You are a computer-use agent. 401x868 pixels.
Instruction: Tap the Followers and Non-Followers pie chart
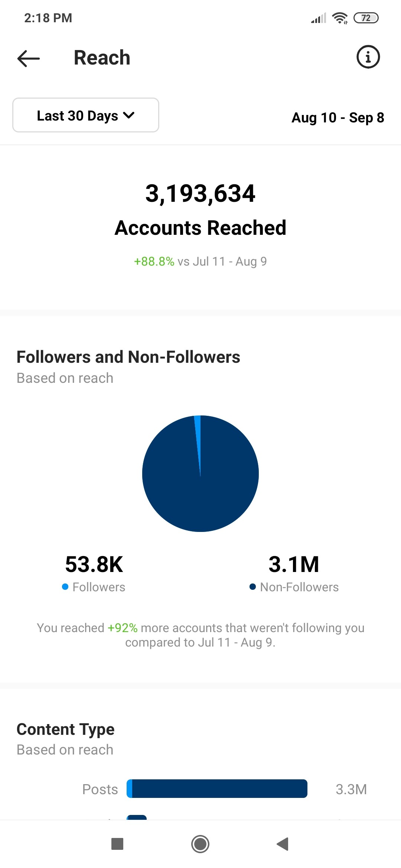point(200,474)
